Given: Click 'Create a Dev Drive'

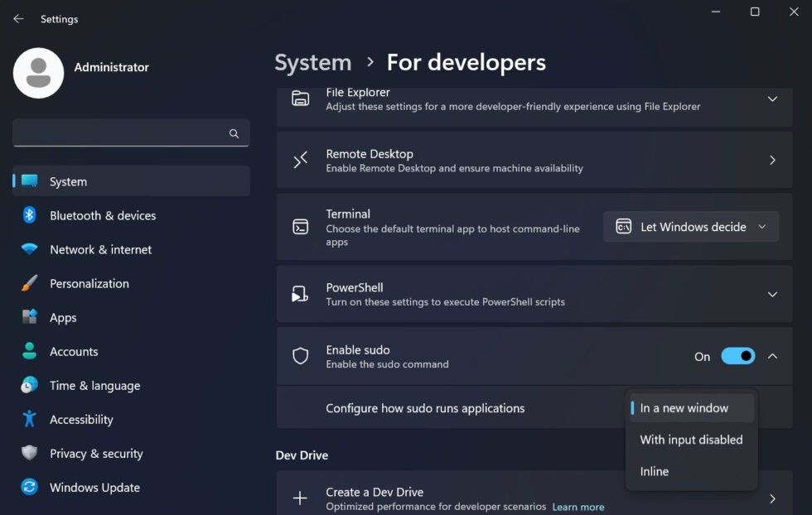Looking at the screenshot, I should click(375, 492).
